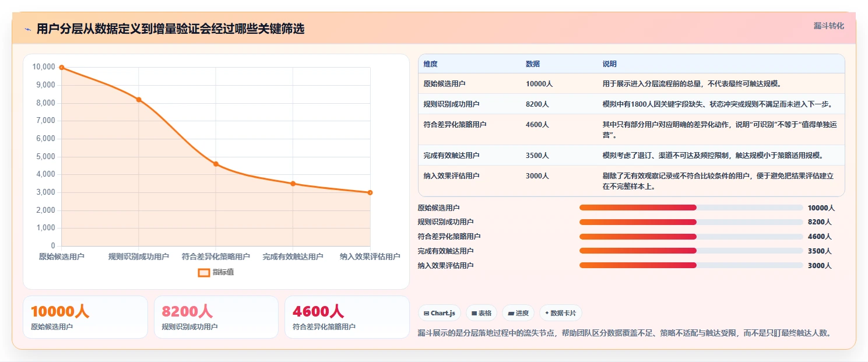
Task: Click the 进度 chip
Action: [x=518, y=313]
